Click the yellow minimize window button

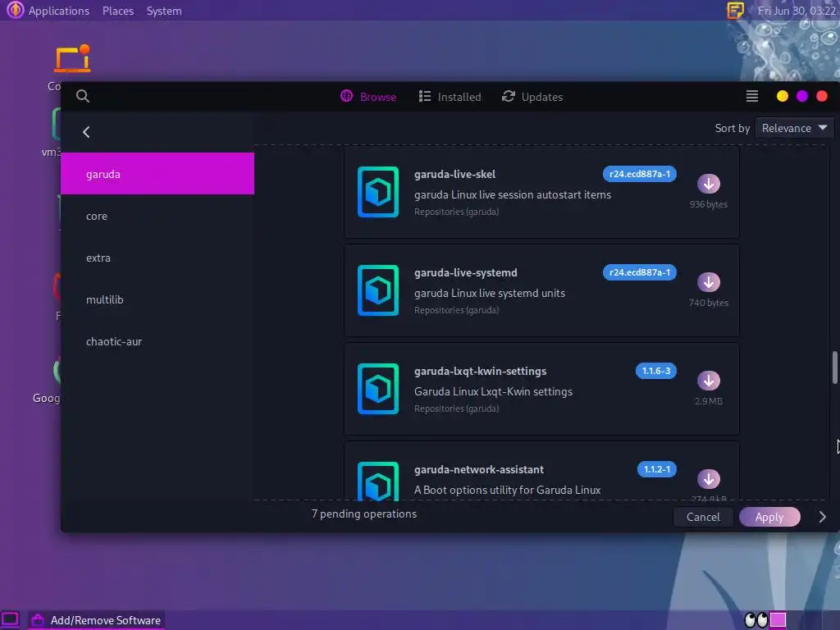[782, 96]
